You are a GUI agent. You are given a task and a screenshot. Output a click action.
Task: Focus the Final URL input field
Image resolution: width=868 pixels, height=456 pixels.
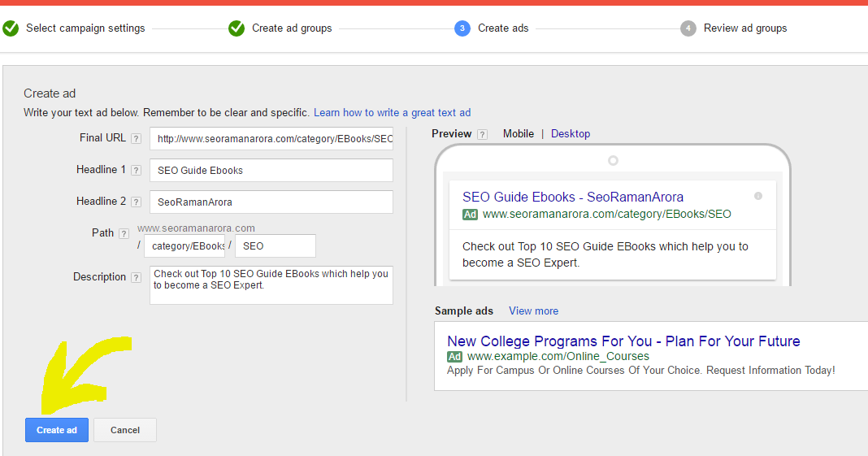pos(271,139)
